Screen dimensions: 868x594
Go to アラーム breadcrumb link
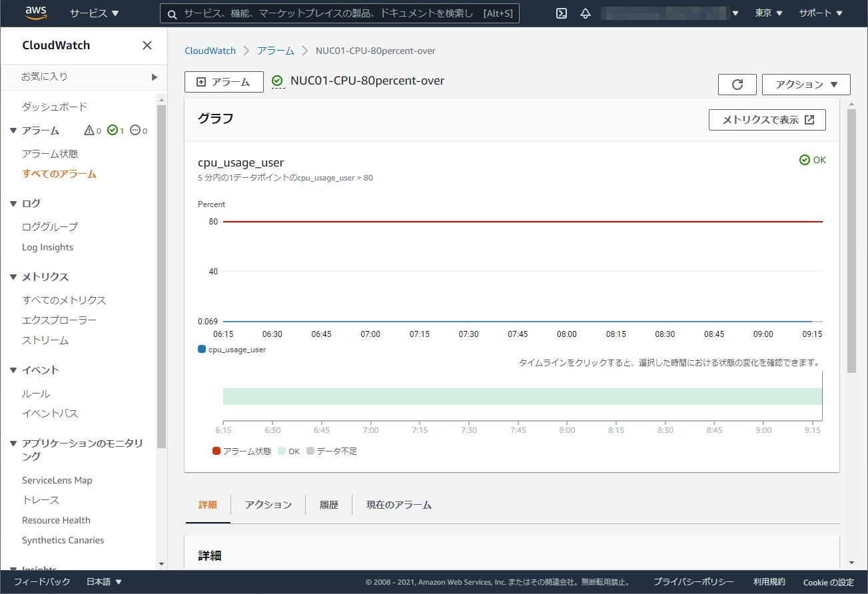pos(276,51)
